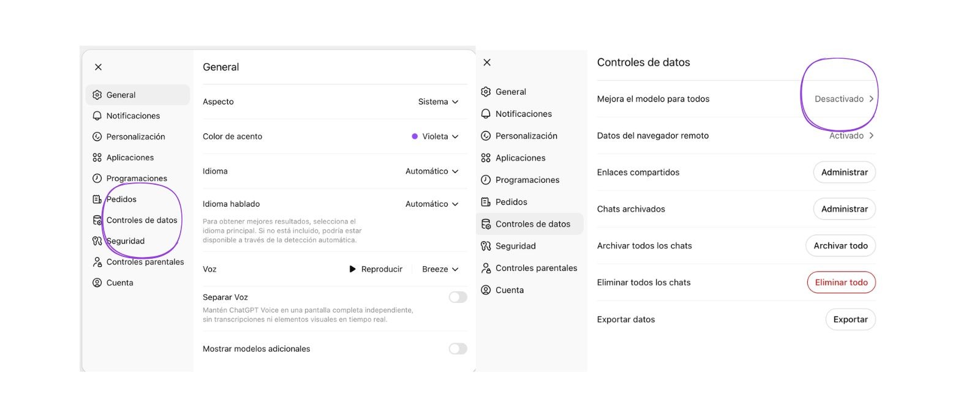Click the Controles parentales icon in the General settings window
The image size is (980, 413).
97,262
